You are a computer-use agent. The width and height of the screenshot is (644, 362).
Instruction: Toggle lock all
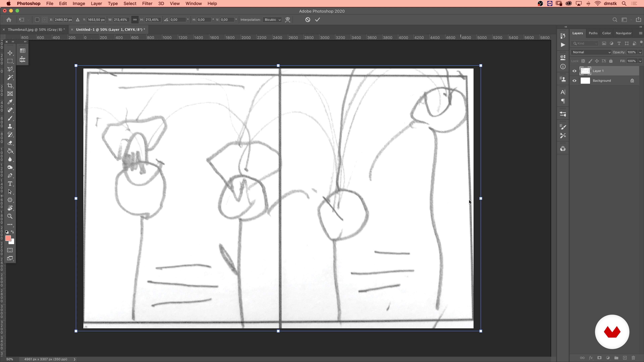611,61
